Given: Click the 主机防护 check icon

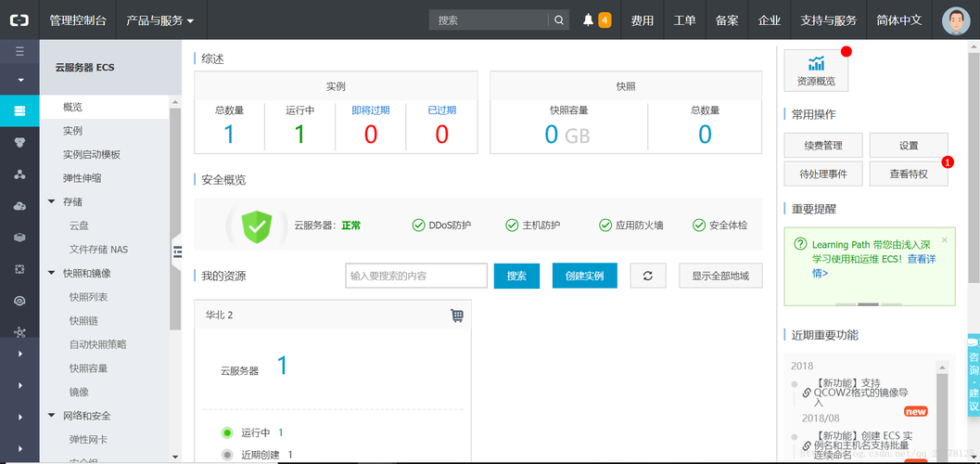Looking at the screenshot, I should click(x=512, y=226).
